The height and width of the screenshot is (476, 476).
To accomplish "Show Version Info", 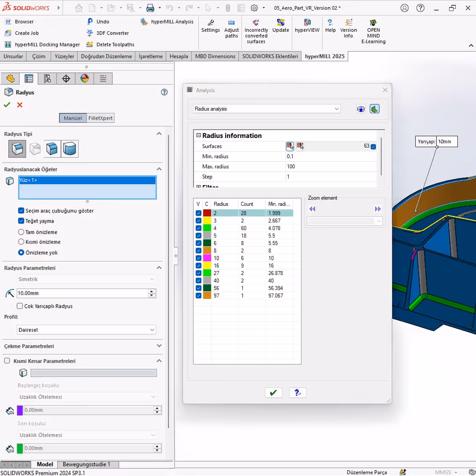I will [x=348, y=29].
